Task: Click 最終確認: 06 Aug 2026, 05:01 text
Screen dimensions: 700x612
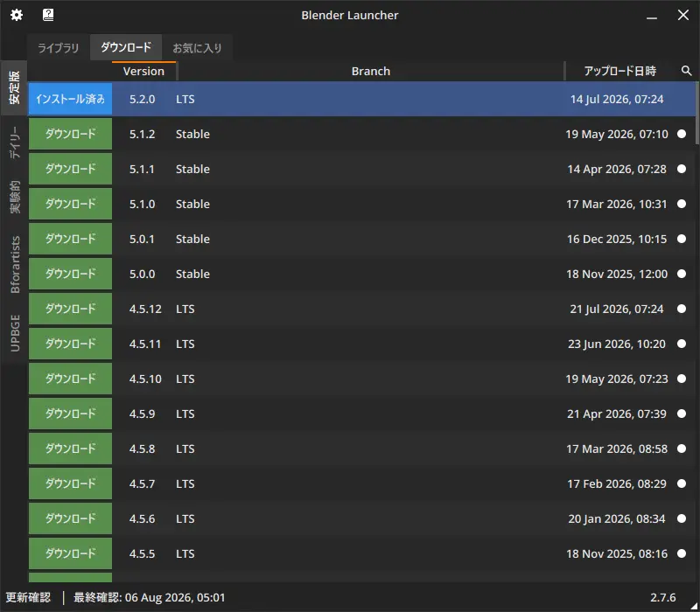Action: 149,597
